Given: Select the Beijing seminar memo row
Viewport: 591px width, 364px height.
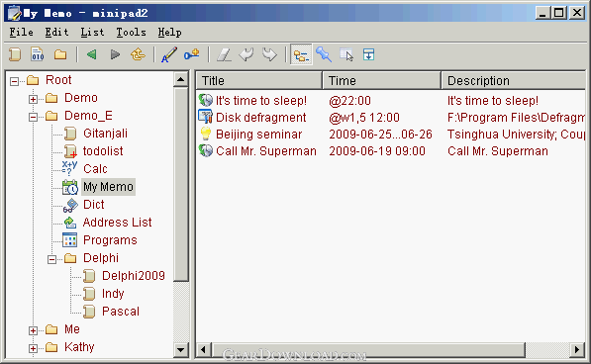Looking at the screenshot, I should pyautogui.click(x=391, y=135).
